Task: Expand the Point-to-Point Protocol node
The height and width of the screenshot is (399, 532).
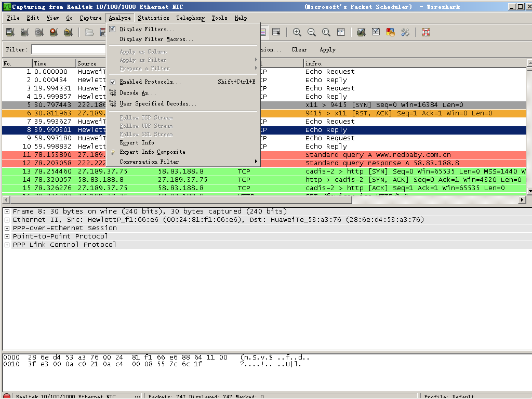Action: tap(7, 236)
